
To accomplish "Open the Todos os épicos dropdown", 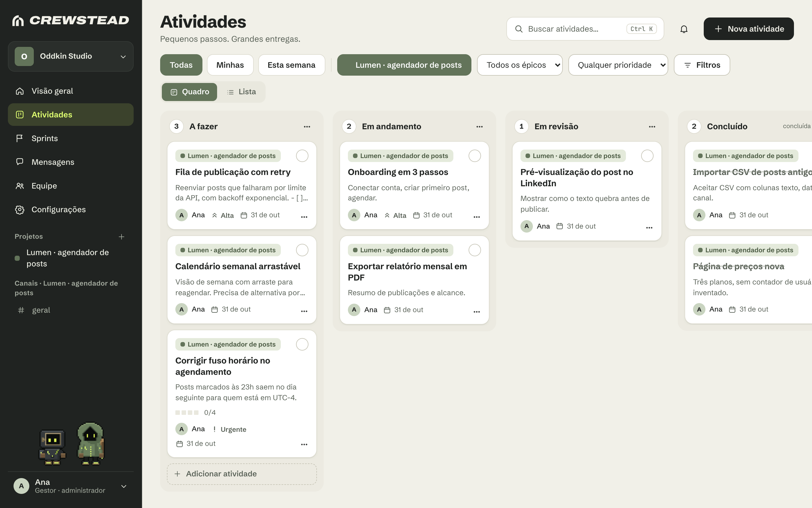I will (x=520, y=65).
